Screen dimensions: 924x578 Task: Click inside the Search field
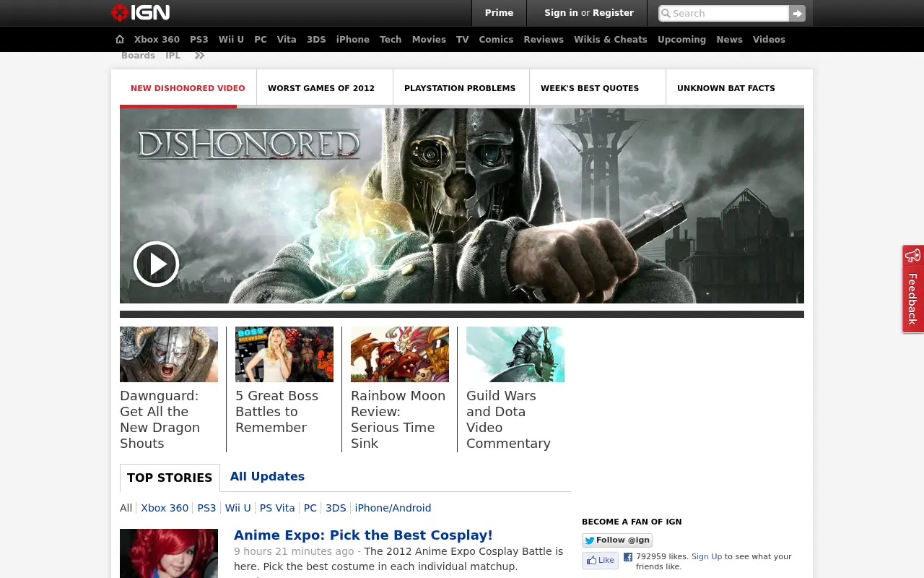coord(723,13)
